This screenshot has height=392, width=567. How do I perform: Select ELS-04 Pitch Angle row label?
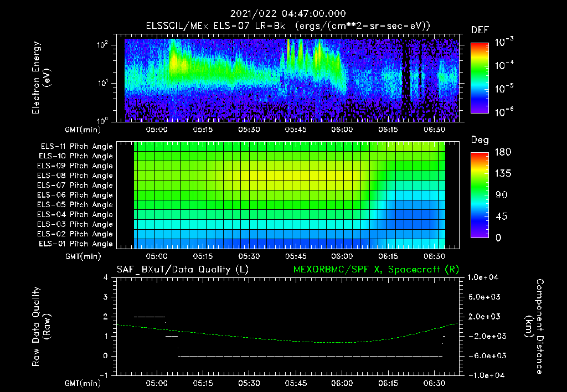(75, 214)
